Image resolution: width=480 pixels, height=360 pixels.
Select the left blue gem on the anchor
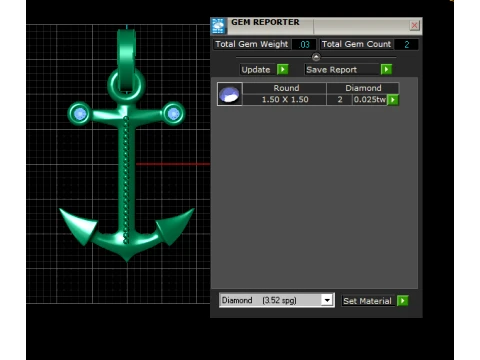click(80, 114)
